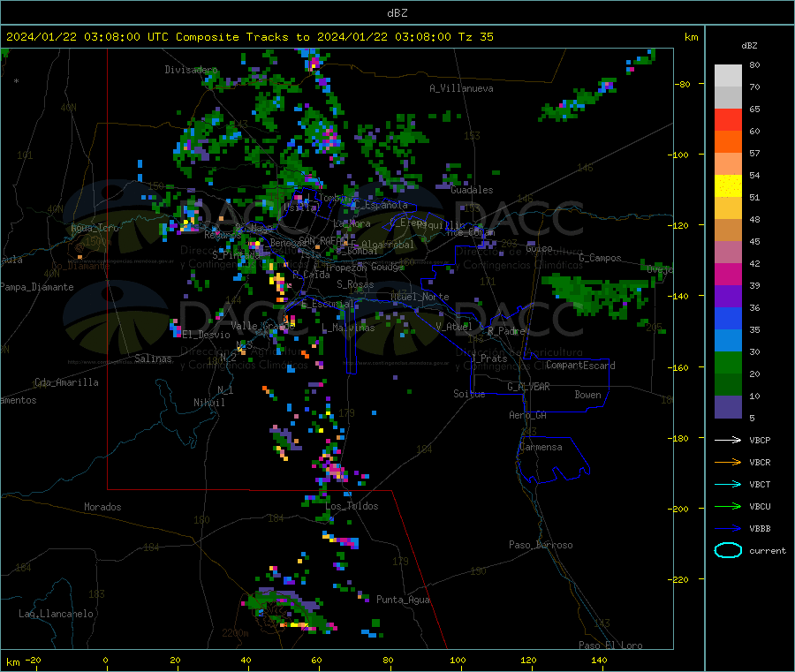Click the Paso_Barroso map label
Image resolution: width=795 pixels, height=672 pixels.
coord(541,546)
